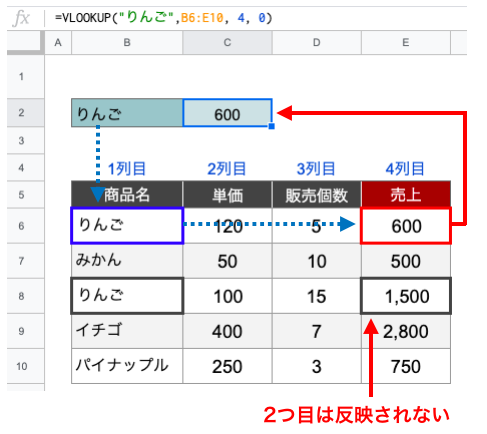Click quantity 5 in row 6
Viewport: 487px width, 434px height.
point(317,226)
